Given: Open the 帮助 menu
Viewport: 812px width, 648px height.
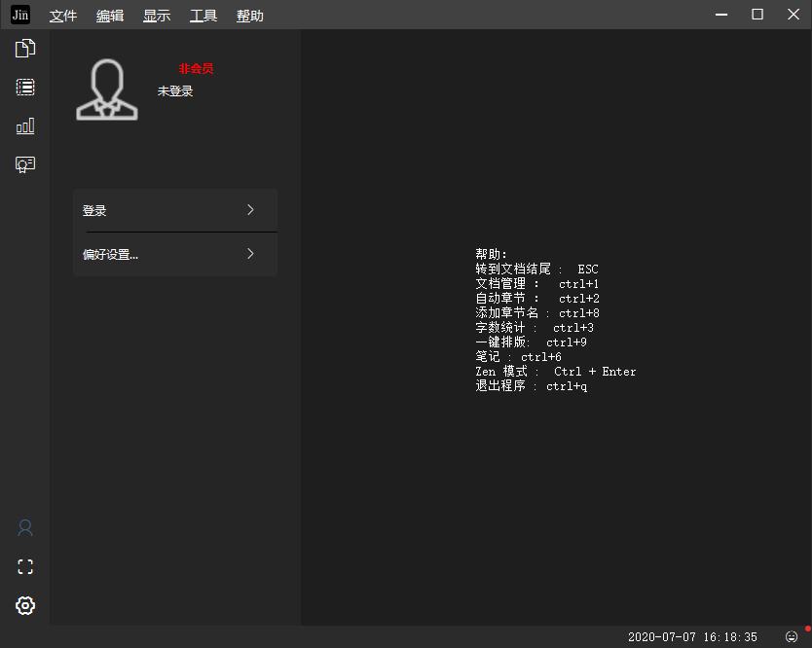Looking at the screenshot, I should [x=249, y=16].
